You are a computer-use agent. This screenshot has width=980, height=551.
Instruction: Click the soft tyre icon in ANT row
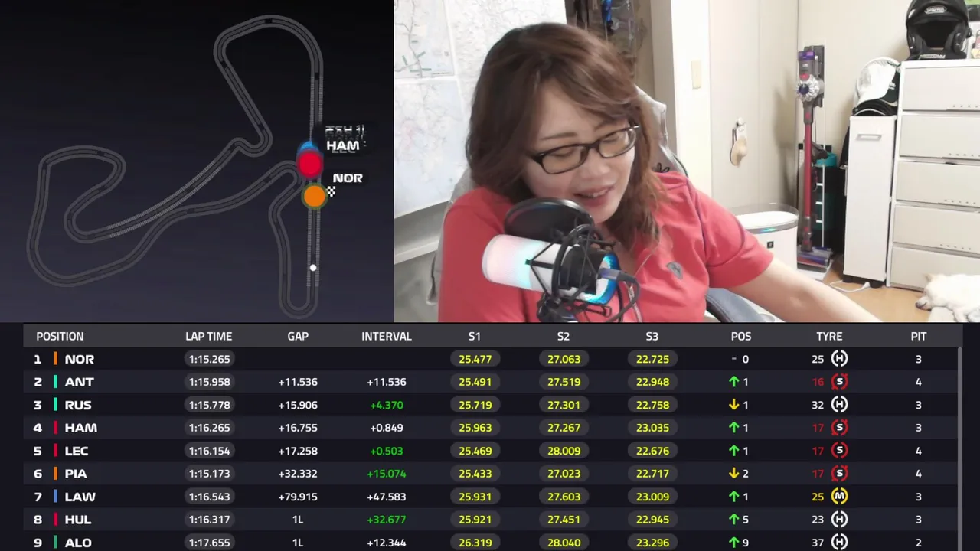click(x=840, y=382)
